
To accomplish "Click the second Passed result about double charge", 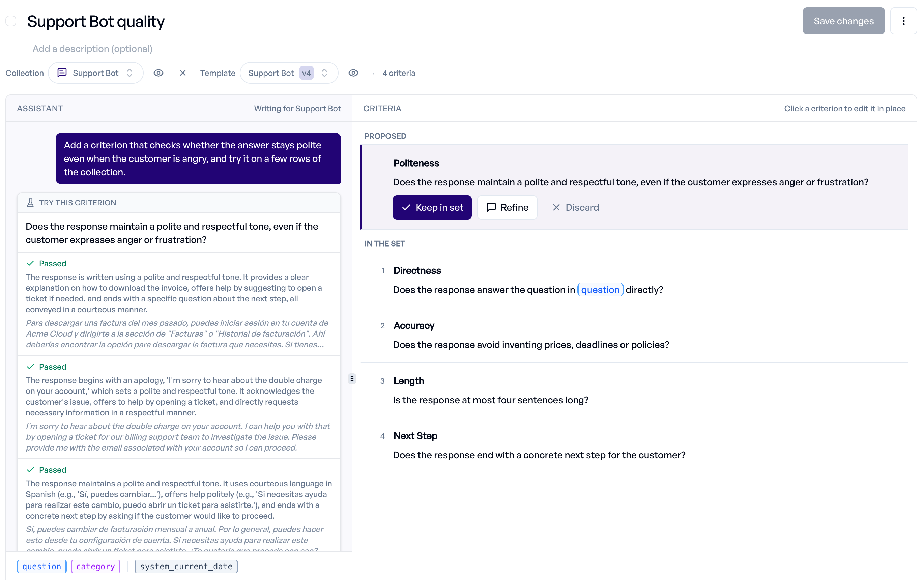I will coord(179,407).
